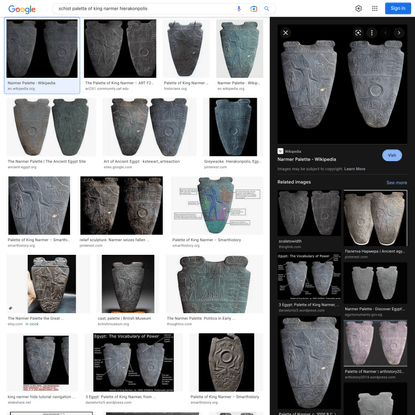Image resolution: width=415 pixels, height=415 pixels.
Task: Open related '3 Egypt: Palette of King Narmer' image
Action: (309, 276)
